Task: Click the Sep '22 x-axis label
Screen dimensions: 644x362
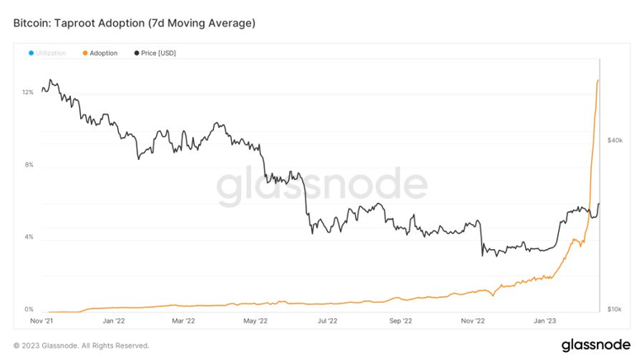Action: (400, 321)
